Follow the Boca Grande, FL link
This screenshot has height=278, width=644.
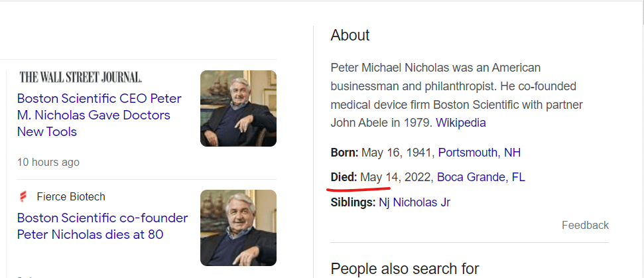point(481,177)
